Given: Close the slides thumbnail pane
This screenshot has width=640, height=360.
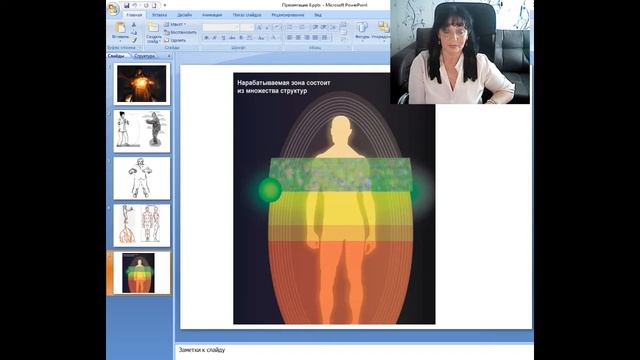Looking at the screenshot, I should click(169, 56).
